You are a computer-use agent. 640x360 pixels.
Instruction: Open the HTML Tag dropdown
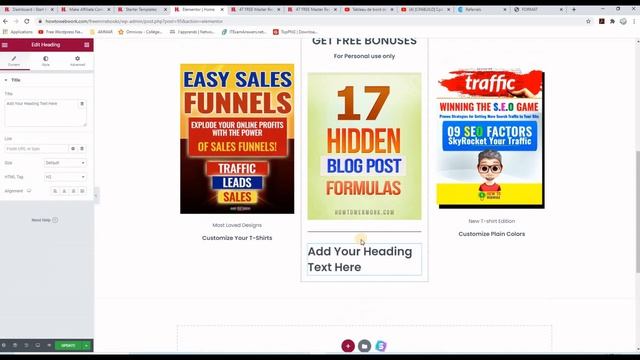pyautogui.click(x=65, y=177)
